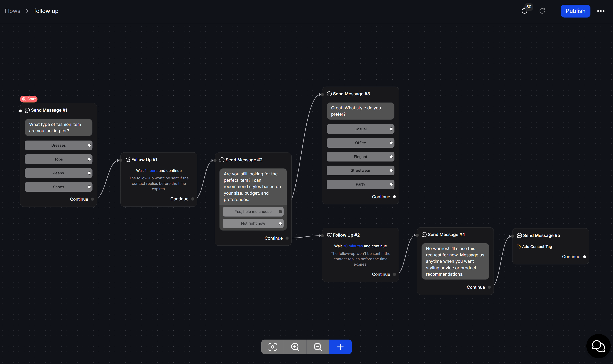Click the Send Message #4 chat icon

(x=424, y=235)
